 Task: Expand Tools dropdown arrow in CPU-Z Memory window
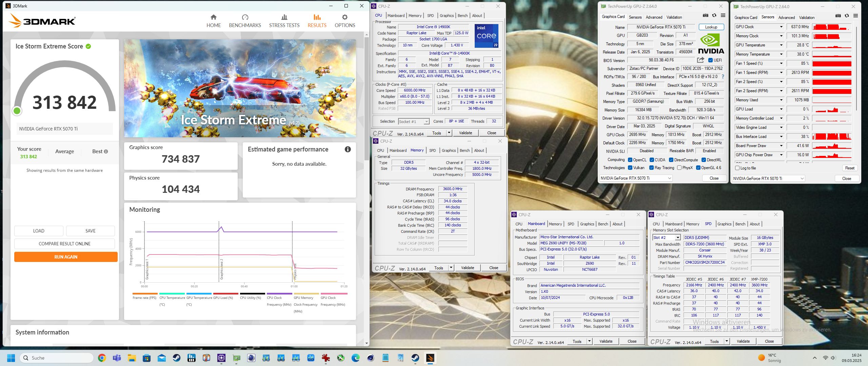pos(451,268)
